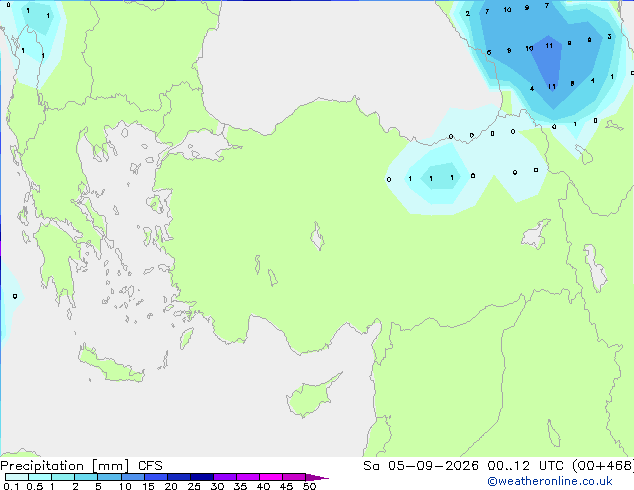Screen dimensions: 634x490
Task: Open the weatheronline.co.uk copyright link
Action: coord(549,481)
